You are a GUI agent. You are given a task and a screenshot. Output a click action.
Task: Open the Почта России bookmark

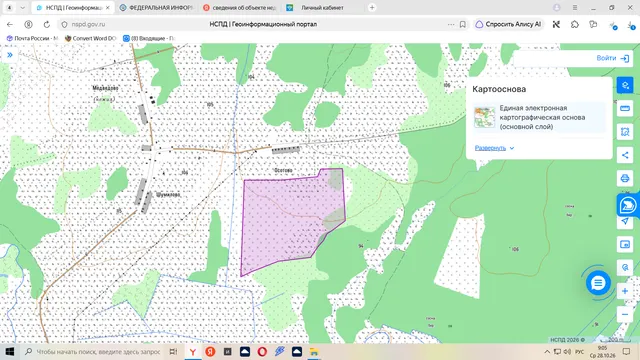[32, 38]
